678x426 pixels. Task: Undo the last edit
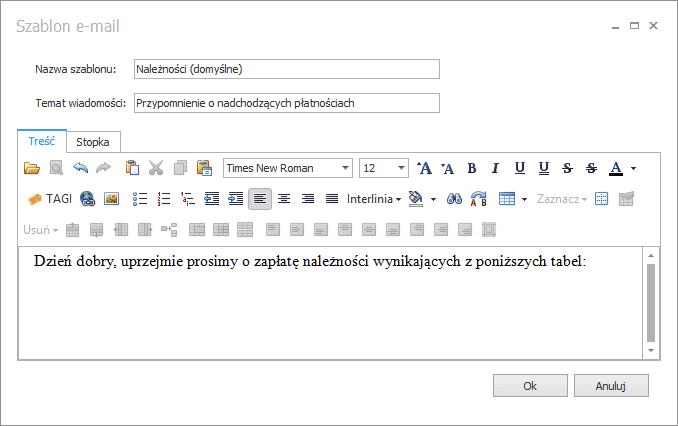[x=80, y=167]
